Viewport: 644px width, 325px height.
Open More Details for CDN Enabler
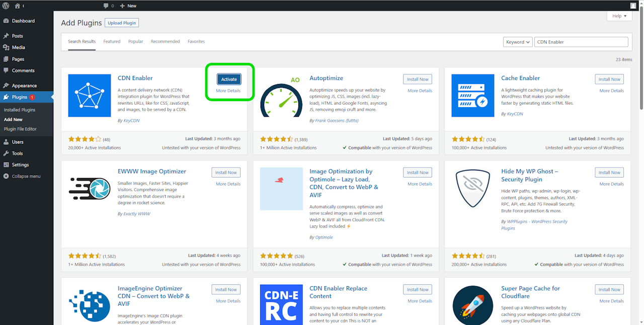pos(228,91)
